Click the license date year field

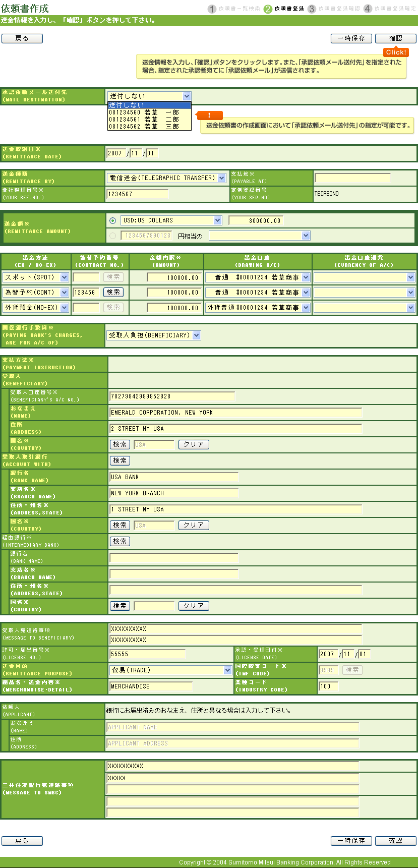(x=328, y=654)
